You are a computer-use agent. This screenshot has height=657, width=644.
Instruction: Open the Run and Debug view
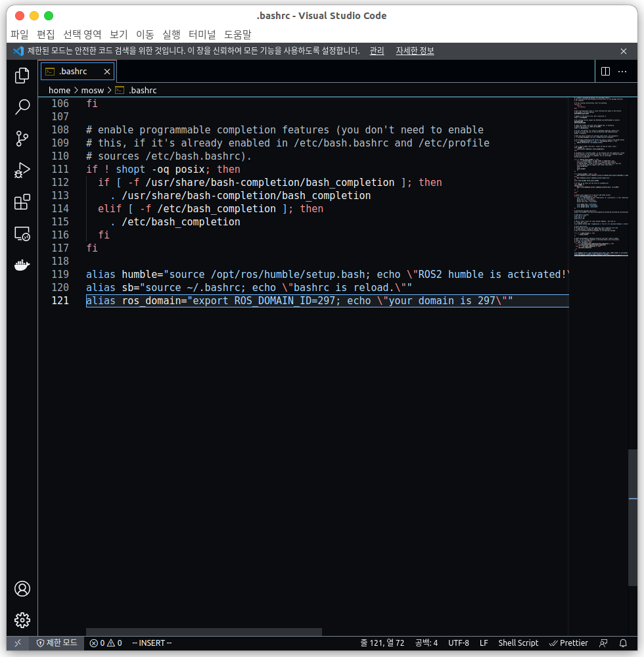point(22,170)
